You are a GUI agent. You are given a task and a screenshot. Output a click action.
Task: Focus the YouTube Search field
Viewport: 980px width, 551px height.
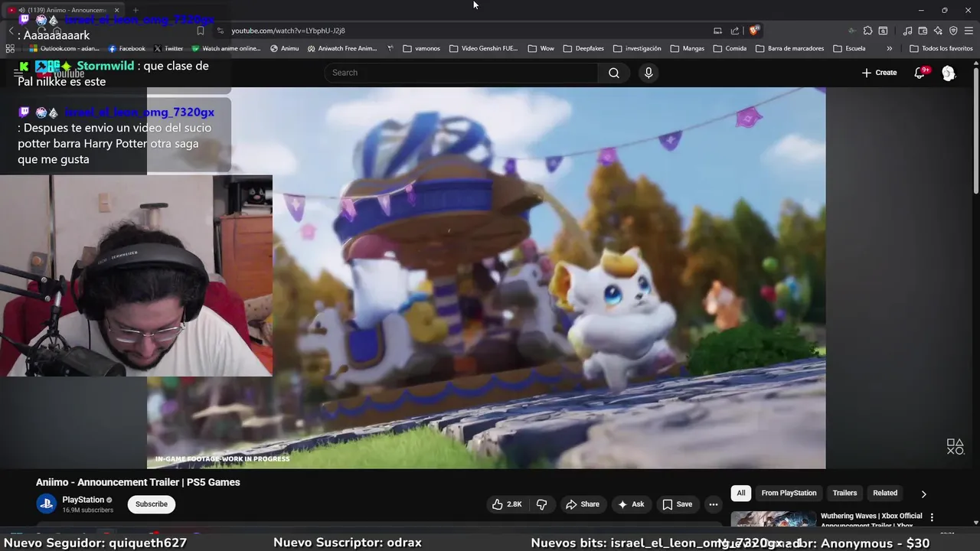462,73
